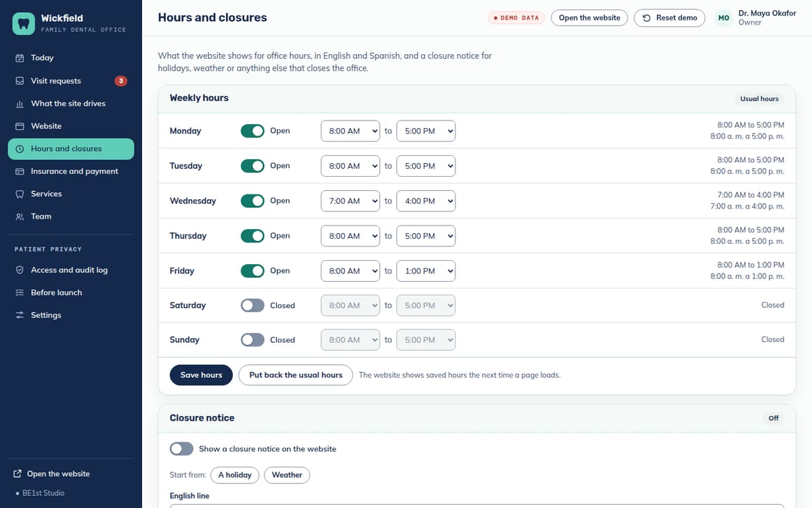Click the reset arrow icon in Reset demo
Image resolution: width=812 pixels, height=508 pixels.
[x=647, y=18]
